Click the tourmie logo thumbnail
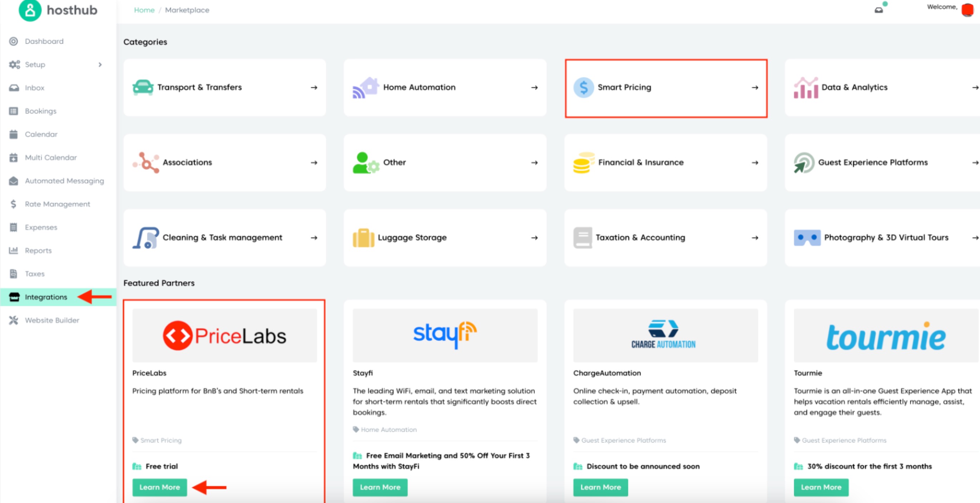This screenshot has height=503, width=980. tap(886, 336)
